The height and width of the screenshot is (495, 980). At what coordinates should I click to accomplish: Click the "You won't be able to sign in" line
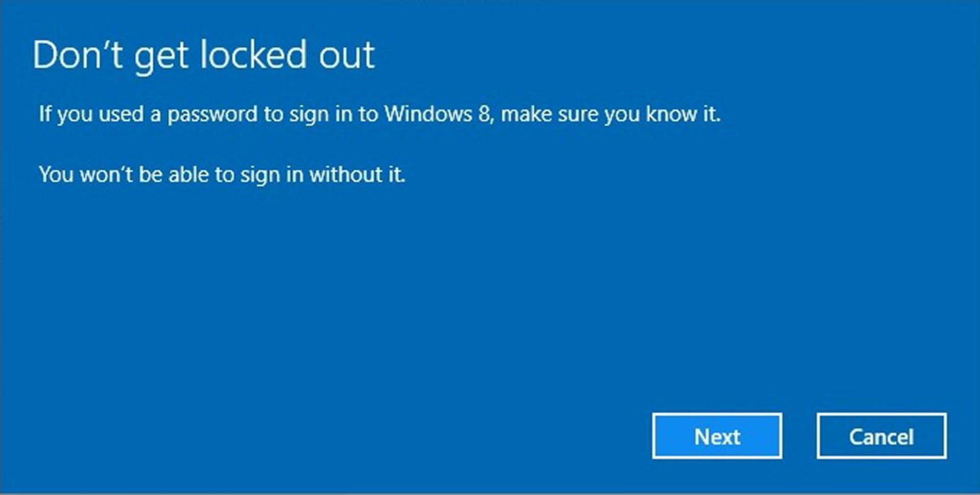coord(222,175)
